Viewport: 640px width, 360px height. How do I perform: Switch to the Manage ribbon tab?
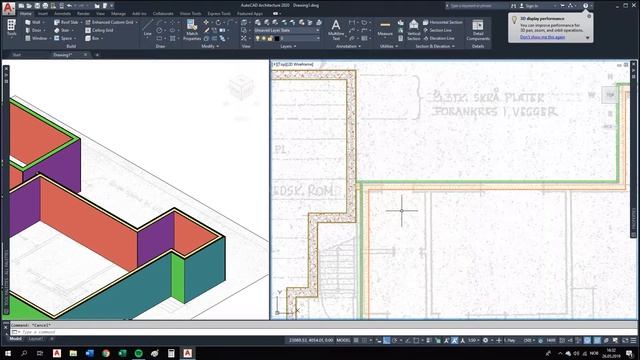tap(118, 13)
